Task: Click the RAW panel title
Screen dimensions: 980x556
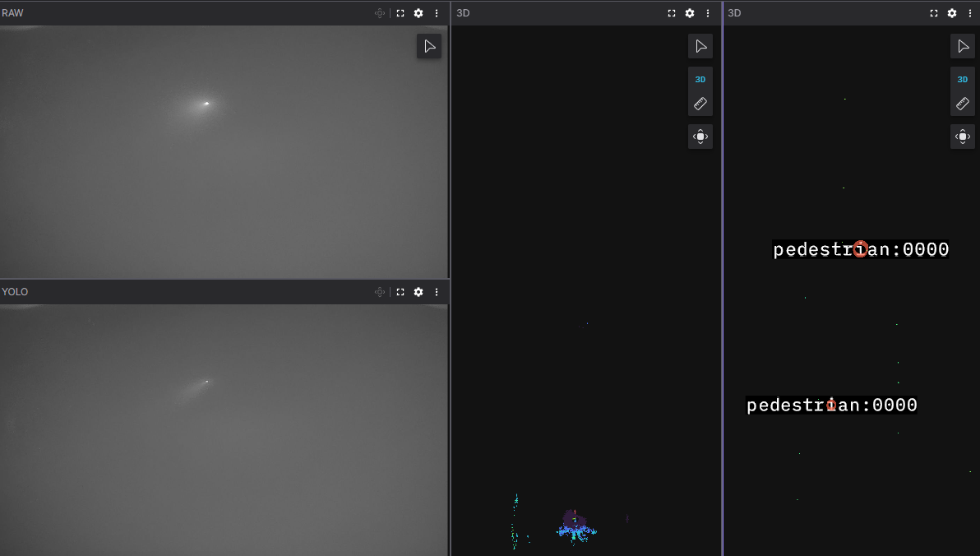Action: (12, 13)
